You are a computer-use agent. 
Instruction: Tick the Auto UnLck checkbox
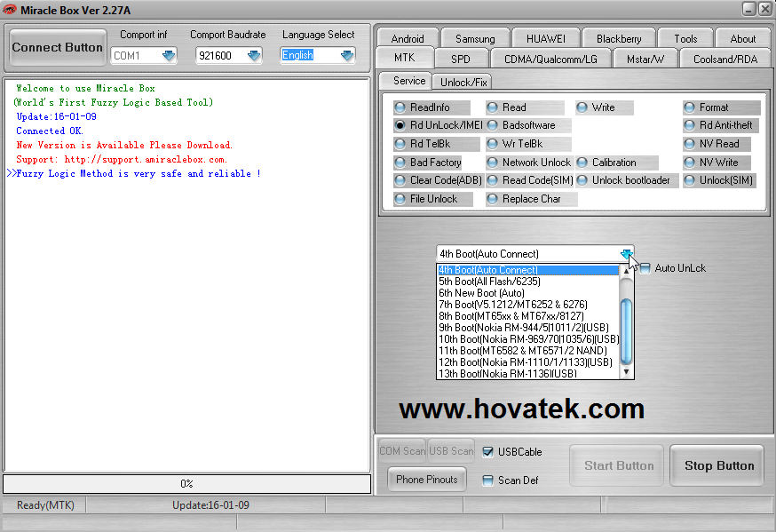click(x=645, y=268)
